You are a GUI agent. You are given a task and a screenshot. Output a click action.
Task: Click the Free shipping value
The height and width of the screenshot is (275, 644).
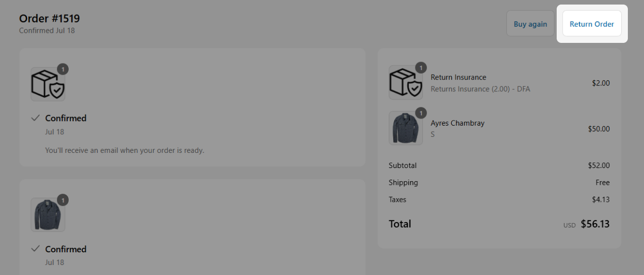coord(603,183)
